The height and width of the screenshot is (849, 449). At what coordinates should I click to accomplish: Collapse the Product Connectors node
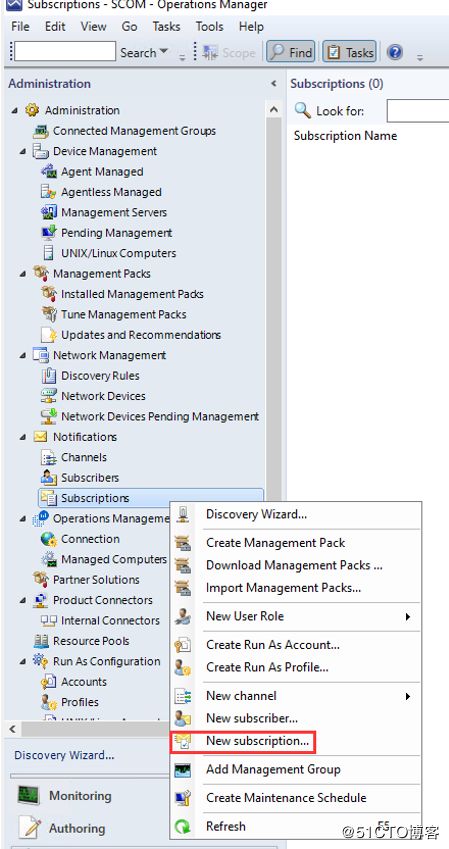[23, 601]
